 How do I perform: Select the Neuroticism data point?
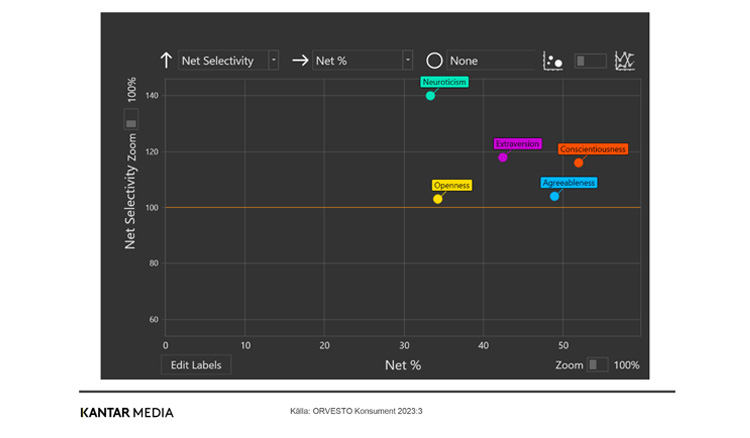coord(430,96)
